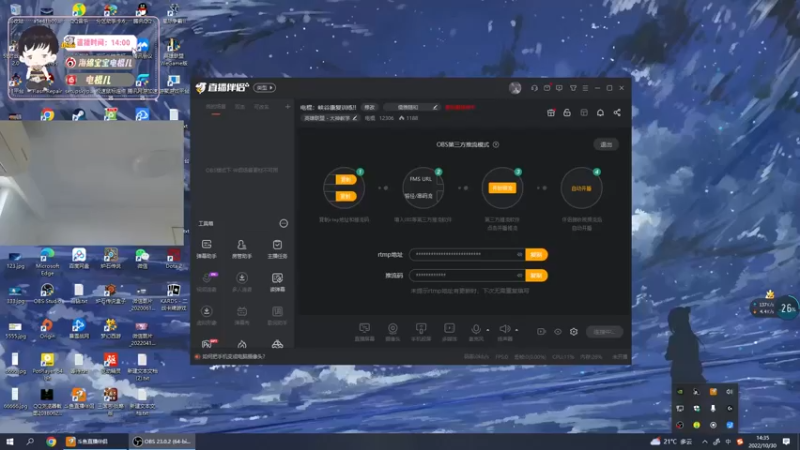Copy the stream code with the orange button
The image size is (800, 450).
(x=536, y=275)
